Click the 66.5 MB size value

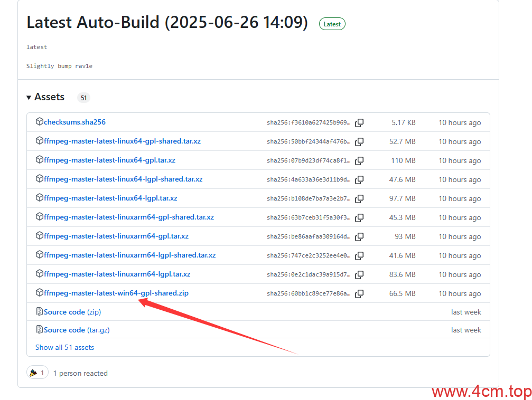click(x=403, y=293)
